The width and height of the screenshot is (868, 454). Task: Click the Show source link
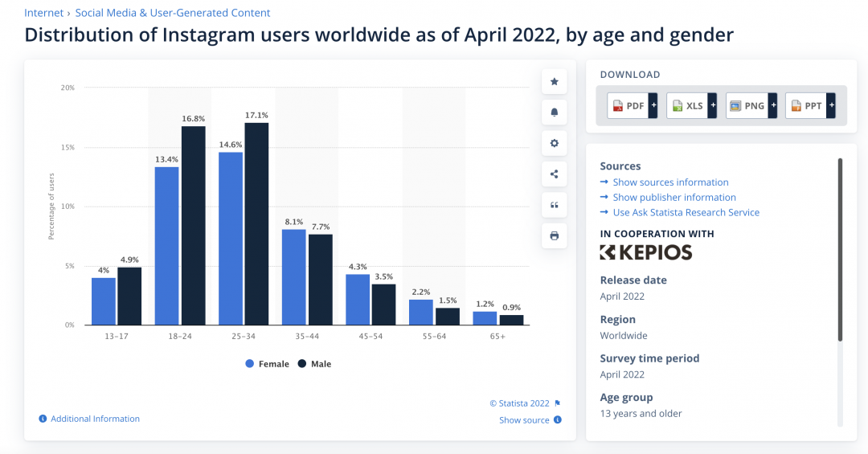[x=524, y=420]
